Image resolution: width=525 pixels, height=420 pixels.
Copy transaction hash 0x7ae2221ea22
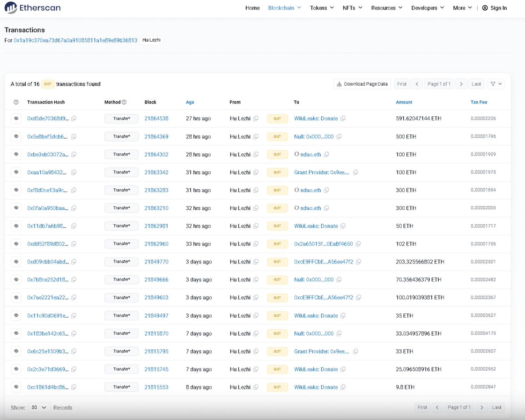(x=74, y=298)
